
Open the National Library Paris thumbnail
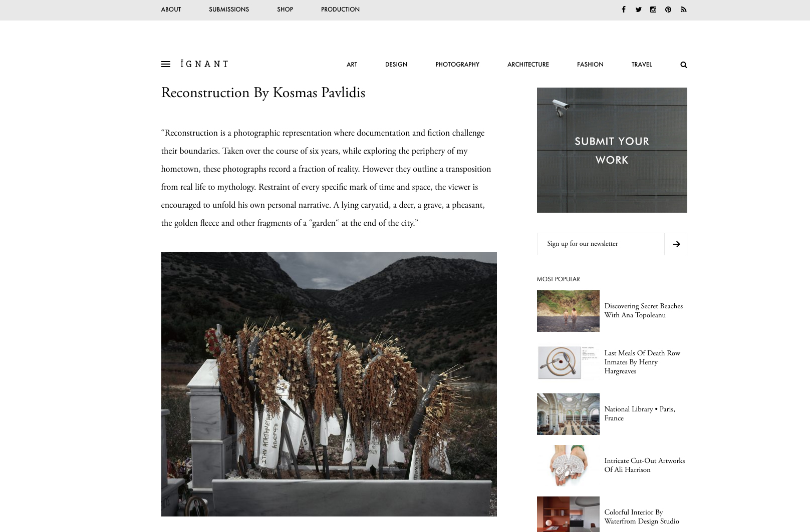pos(568,414)
